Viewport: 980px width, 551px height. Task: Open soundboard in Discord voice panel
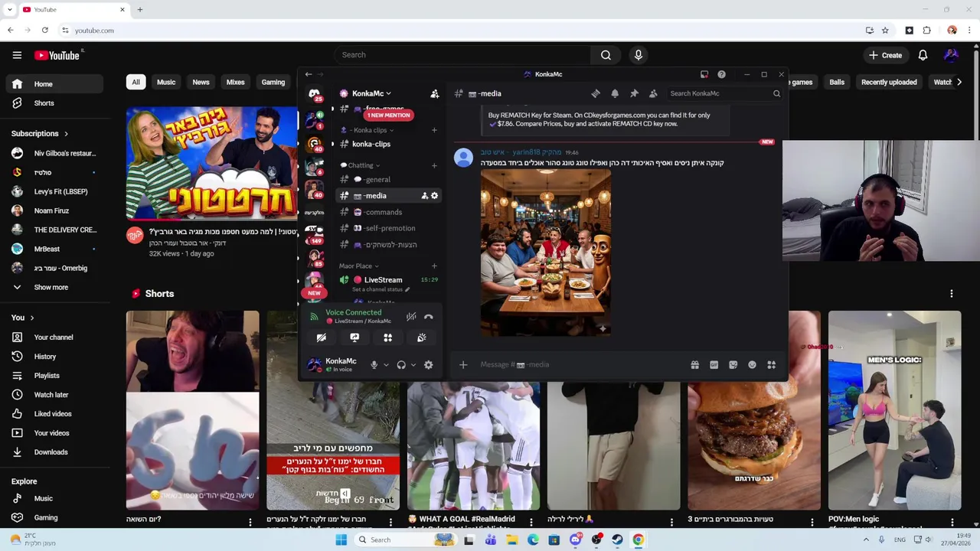pos(421,337)
